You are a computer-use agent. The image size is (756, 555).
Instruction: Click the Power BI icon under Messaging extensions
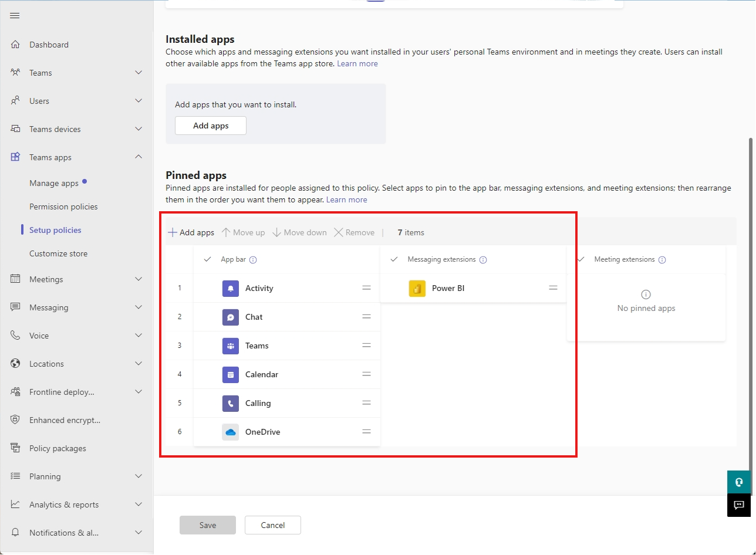click(417, 288)
